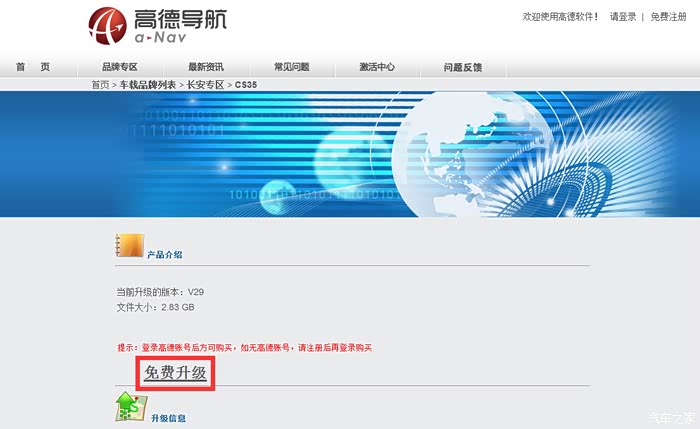Click the 欢迎使用高德软件 greeting text

560,17
